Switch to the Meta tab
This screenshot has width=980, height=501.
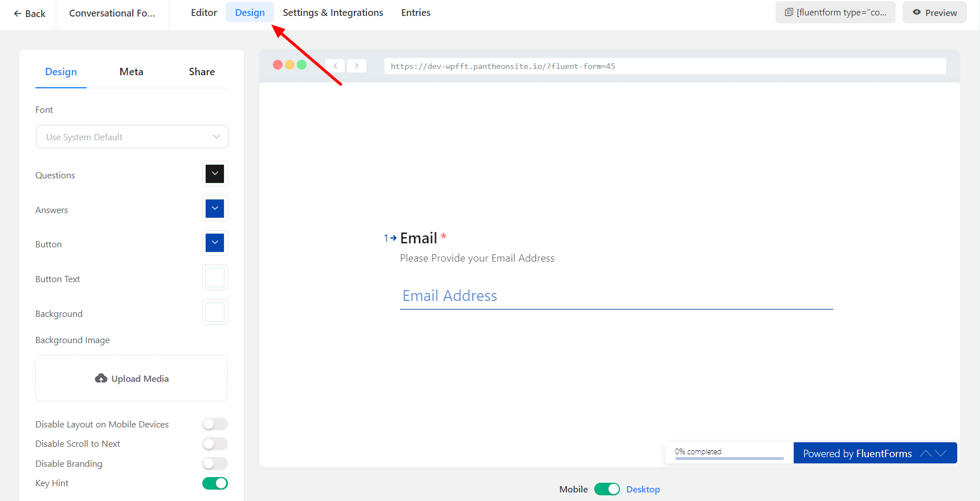[131, 72]
